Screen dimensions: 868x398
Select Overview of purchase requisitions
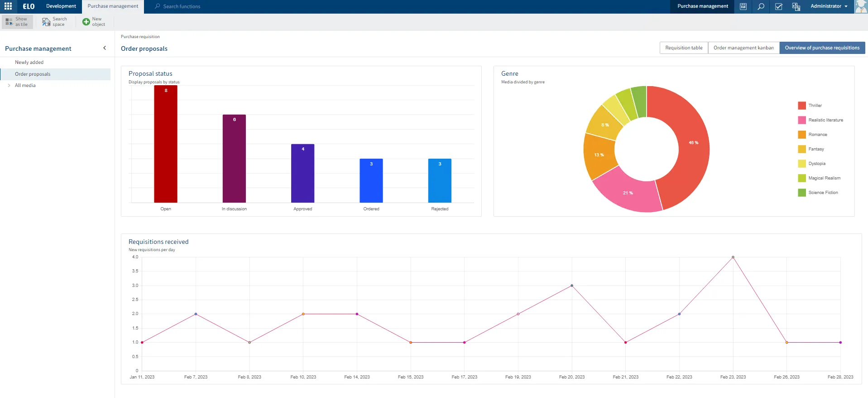[x=822, y=48]
